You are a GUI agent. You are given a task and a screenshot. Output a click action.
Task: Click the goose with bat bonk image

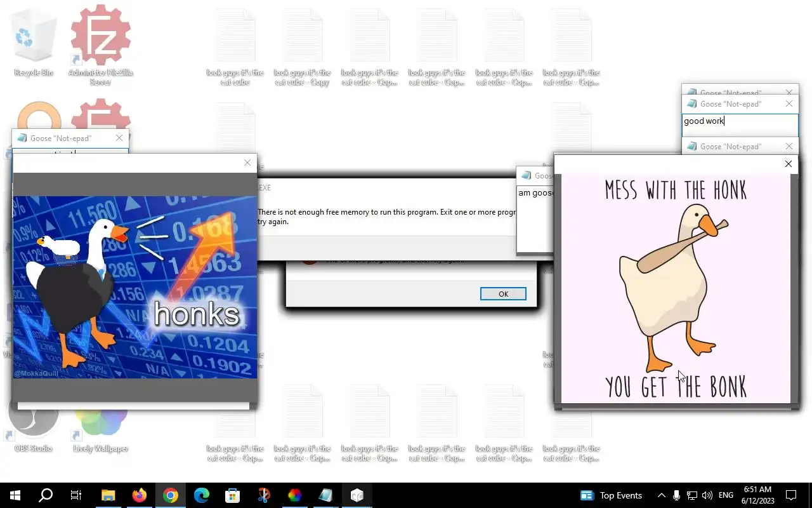click(676, 289)
